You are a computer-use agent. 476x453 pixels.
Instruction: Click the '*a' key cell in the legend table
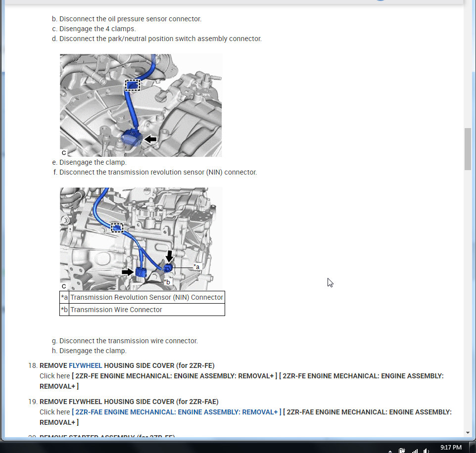pos(64,297)
